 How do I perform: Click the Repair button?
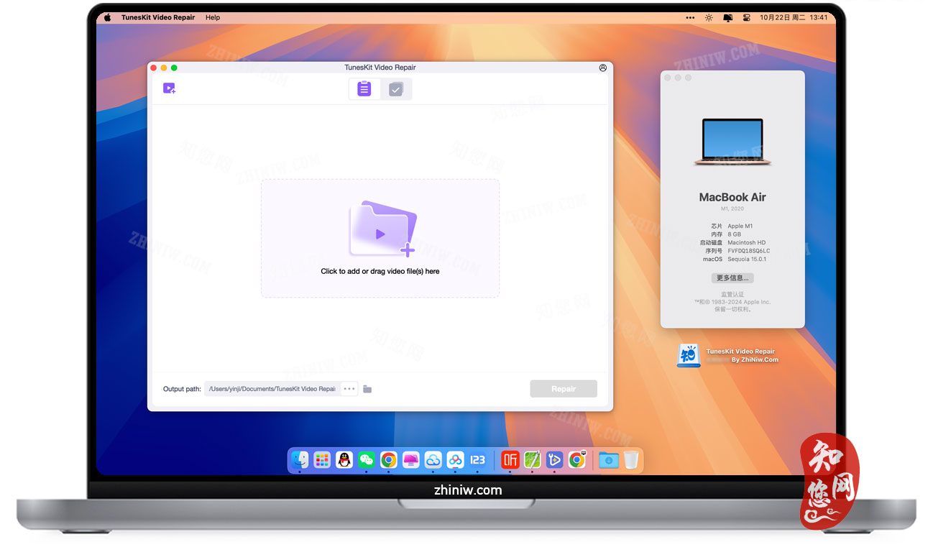tap(564, 389)
